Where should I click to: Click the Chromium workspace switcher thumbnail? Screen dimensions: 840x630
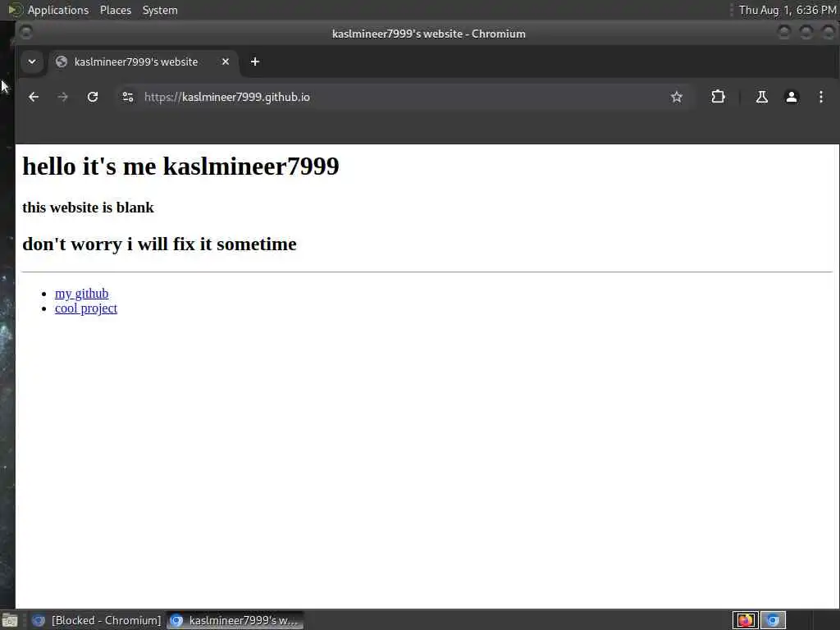pos(772,620)
